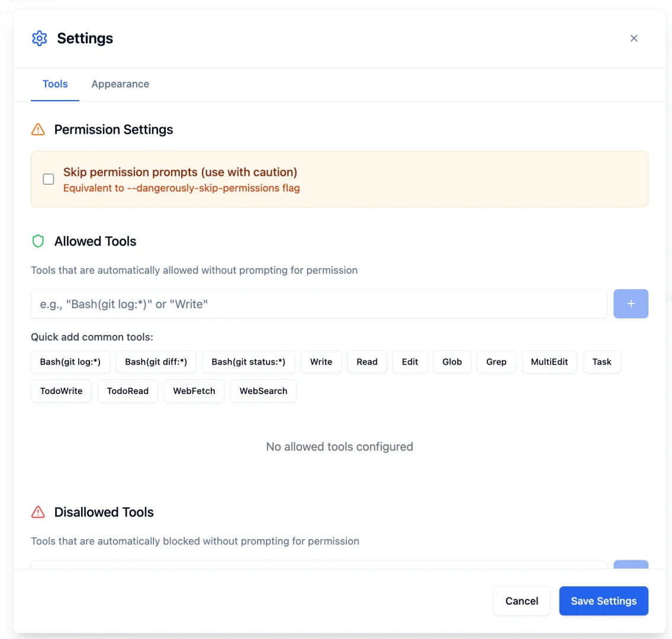Viewport: 672px width, 639px height.
Task: Enable Skip permission prompts checkbox
Action: [x=49, y=179]
